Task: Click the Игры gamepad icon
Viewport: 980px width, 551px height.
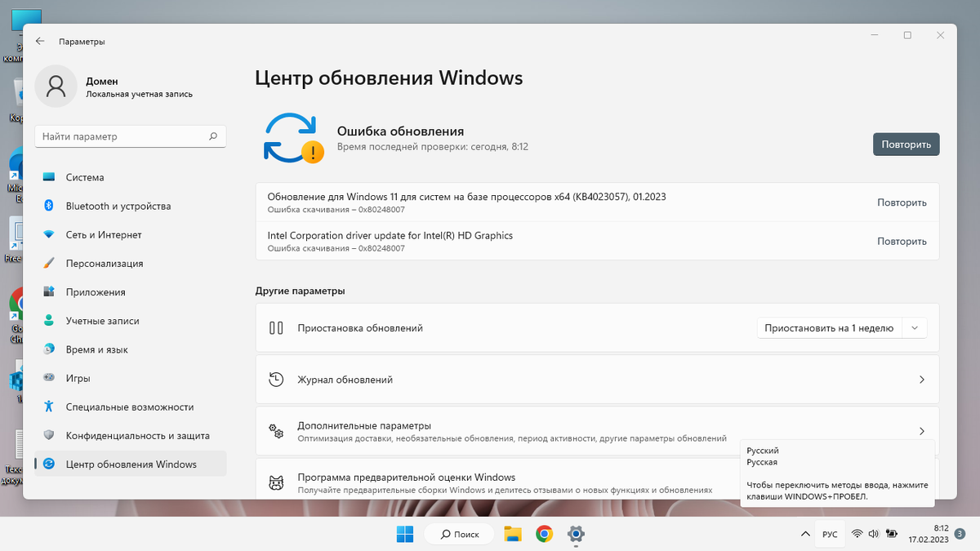Action: [x=49, y=378]
